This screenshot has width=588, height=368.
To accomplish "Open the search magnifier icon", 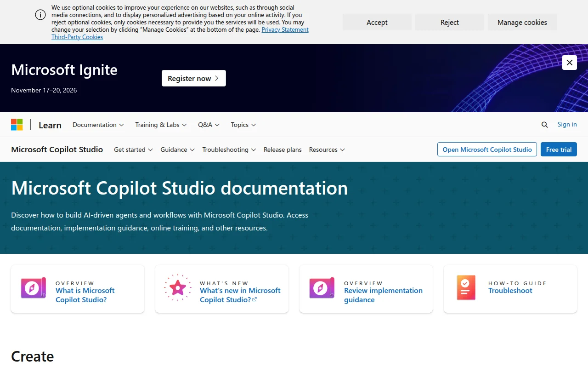I will tap(545, 125).
